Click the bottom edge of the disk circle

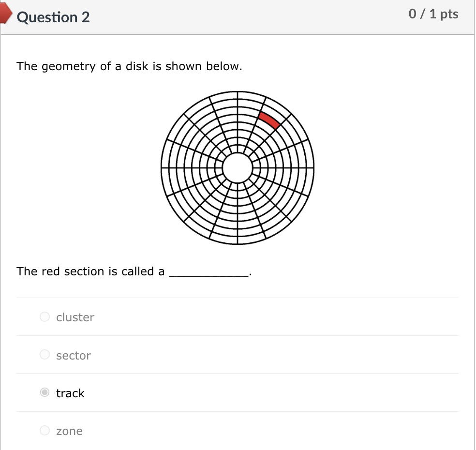[237, 244]
